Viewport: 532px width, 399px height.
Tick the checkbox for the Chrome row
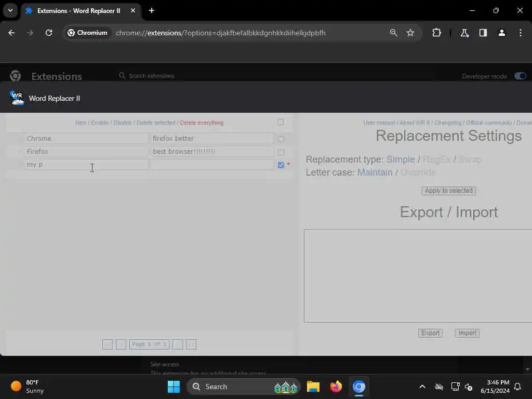(281, 139)
